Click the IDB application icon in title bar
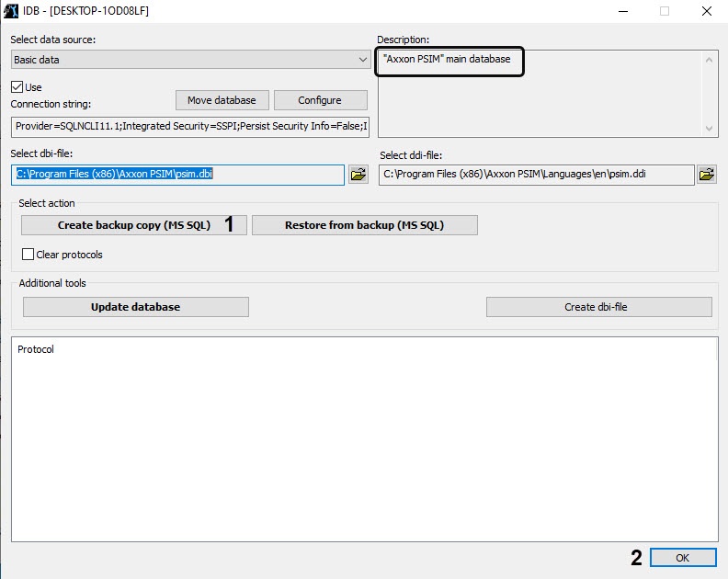The width and height of the screenshot is (728, 579). click(x=11, y=11)
